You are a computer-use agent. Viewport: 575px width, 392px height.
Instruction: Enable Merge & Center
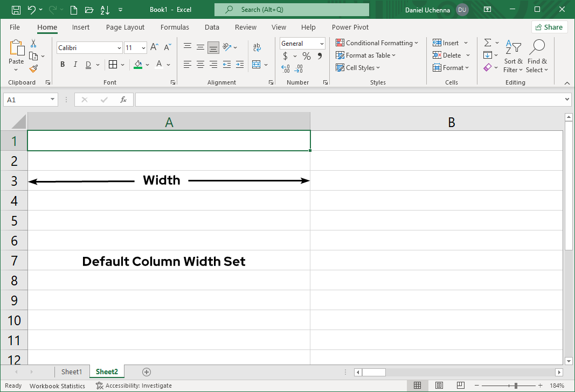[x=257, y=64]
